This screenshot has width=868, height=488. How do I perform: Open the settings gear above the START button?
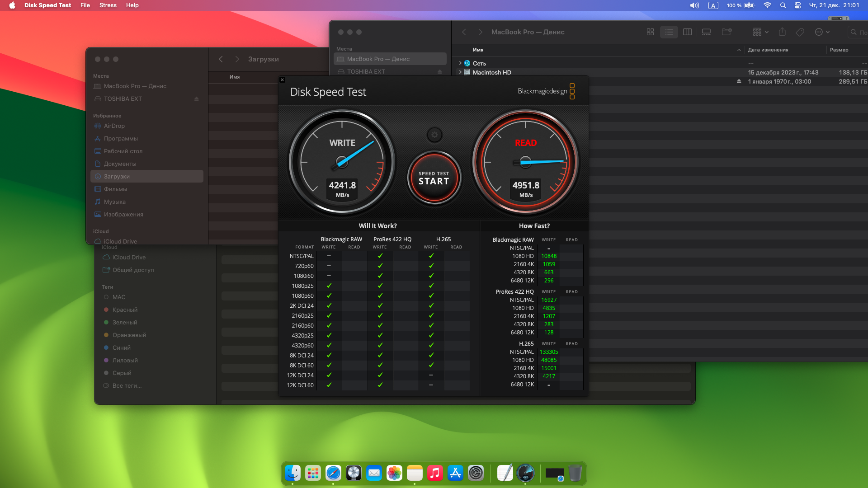(x=434, y=135)
